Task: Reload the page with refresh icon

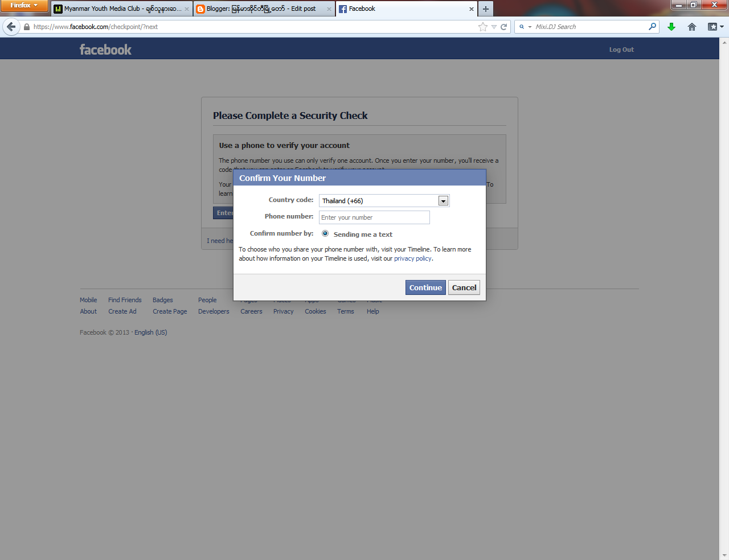Action: point(503,27)
